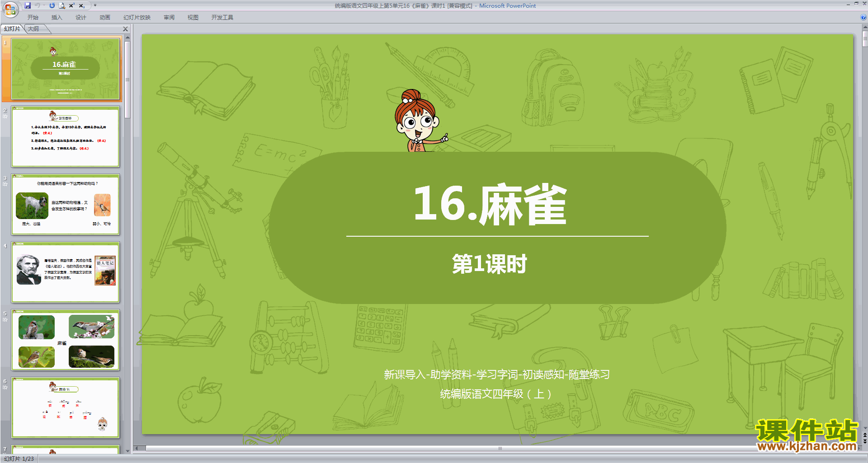Click text 新课导入-助学资料-学习字词-初读感知-随堂练习

pos(497,374)
